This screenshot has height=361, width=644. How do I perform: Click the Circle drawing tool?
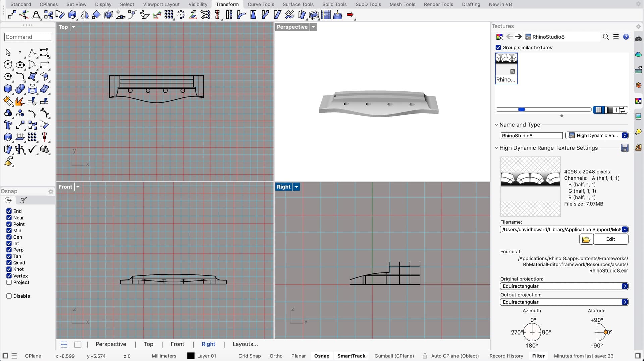pos(8,64)
